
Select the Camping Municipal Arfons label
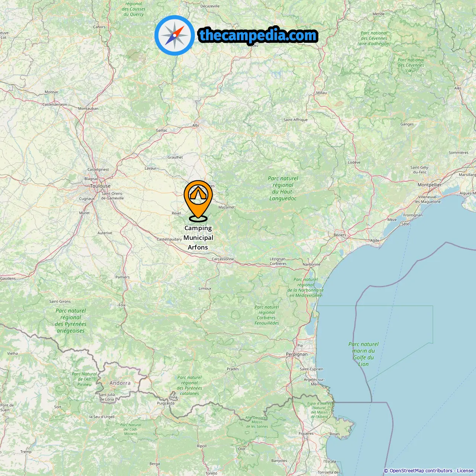click(198, 238)
